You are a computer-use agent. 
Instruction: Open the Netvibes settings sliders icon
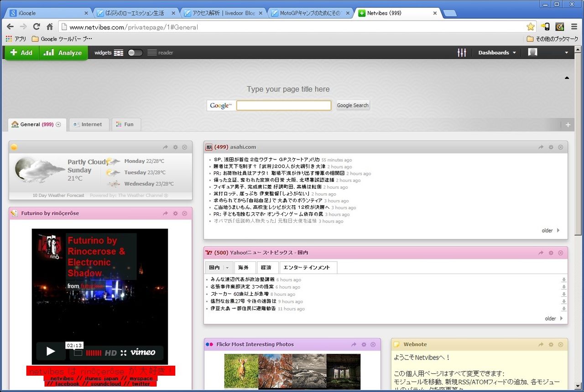point(462,52)
